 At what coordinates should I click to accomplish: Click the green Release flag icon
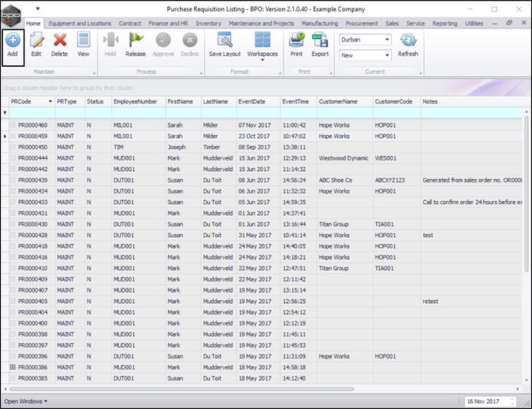(136, 41)
